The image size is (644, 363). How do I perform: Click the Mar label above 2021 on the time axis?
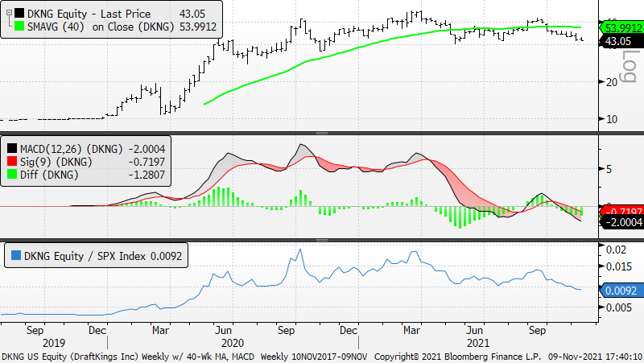point(411,330)
